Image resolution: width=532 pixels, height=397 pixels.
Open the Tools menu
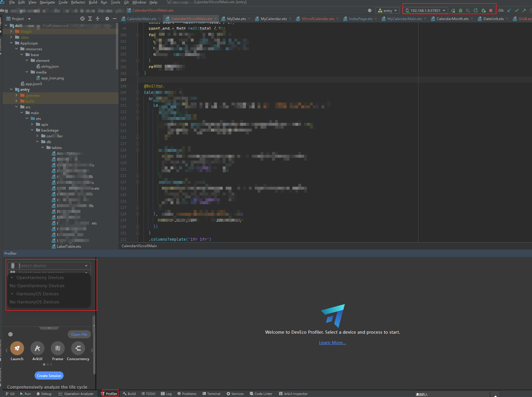(115, 2)
